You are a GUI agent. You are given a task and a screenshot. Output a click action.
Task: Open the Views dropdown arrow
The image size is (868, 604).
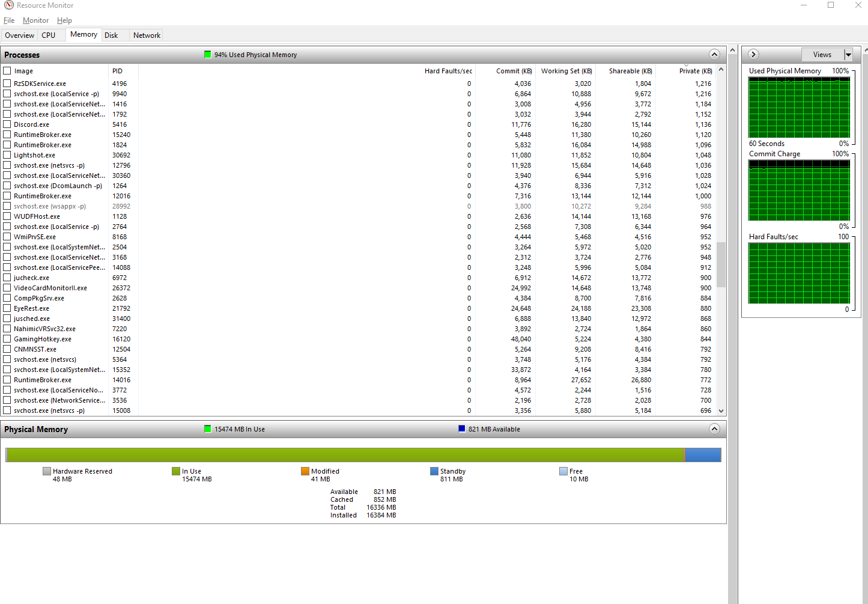pos(848,55)
